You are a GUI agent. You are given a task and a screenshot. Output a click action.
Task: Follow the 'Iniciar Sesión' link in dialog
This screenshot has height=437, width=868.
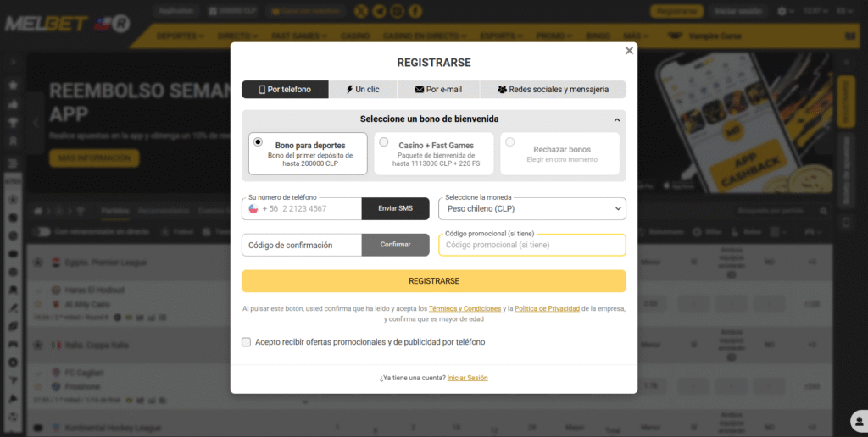(468, 378)
